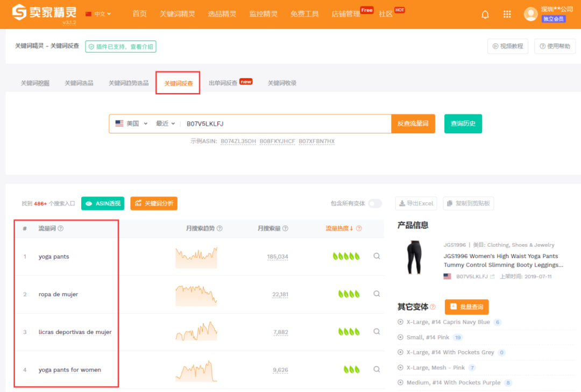581x392 pixels.
Task: Select variant Medium #14 With Pockets Purple
Action: click(453, 383)
